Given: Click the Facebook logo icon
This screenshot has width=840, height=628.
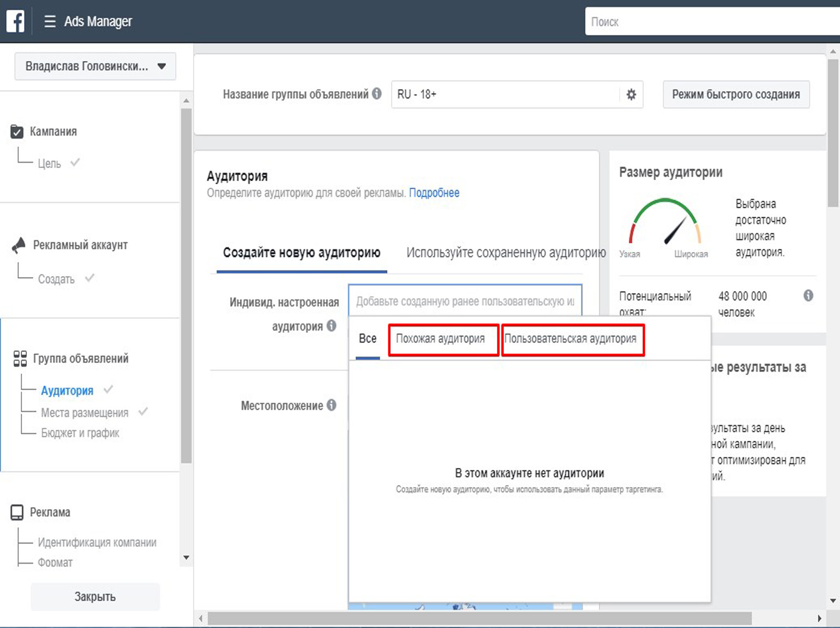Looking at the screenshot, I should [x=15, y=22].
